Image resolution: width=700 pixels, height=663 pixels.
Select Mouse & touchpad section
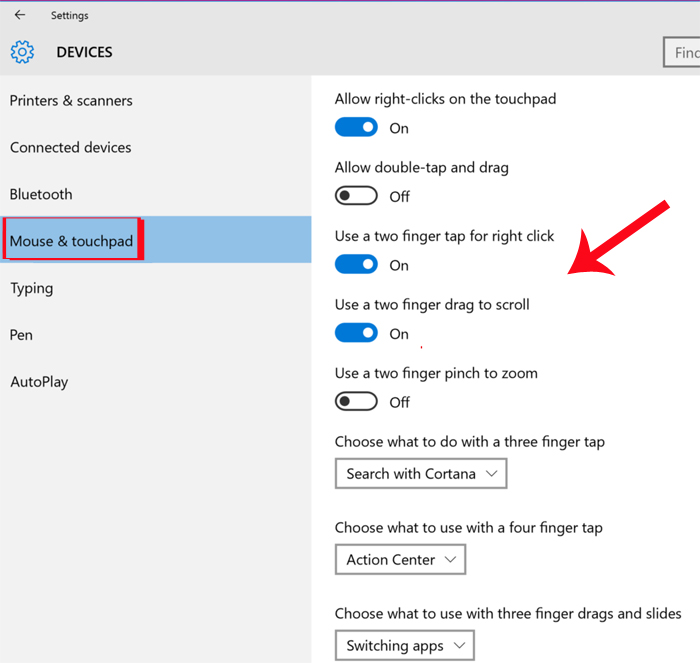point(72,241)
